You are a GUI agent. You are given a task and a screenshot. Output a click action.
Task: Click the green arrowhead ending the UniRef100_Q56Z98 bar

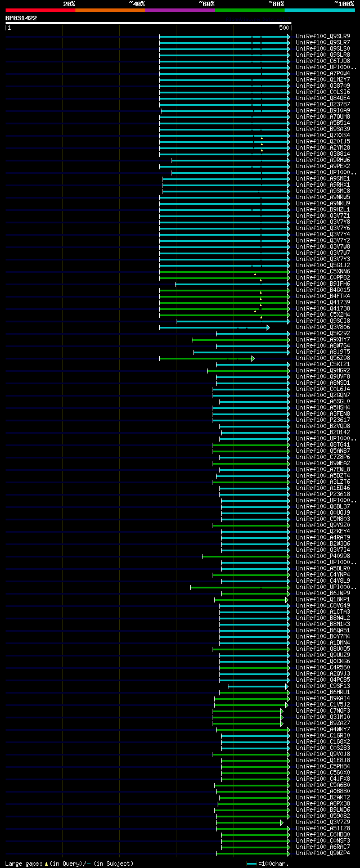click(253, 358)
